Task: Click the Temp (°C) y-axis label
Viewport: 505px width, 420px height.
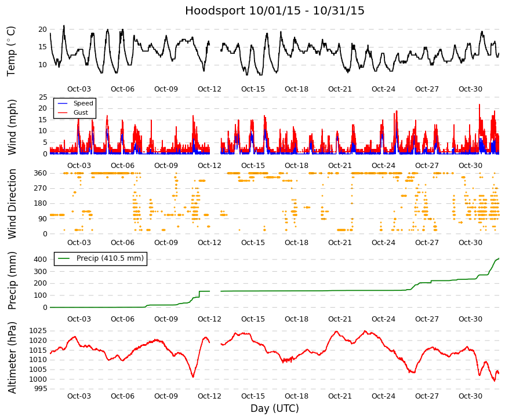Action: 11,51
